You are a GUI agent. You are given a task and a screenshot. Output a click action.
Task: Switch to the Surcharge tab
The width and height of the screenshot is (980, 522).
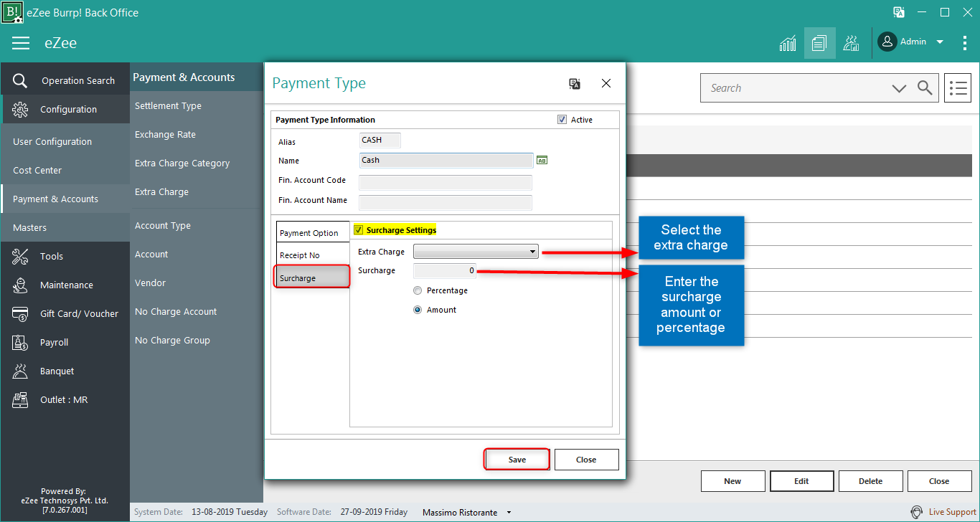[312, 277]
